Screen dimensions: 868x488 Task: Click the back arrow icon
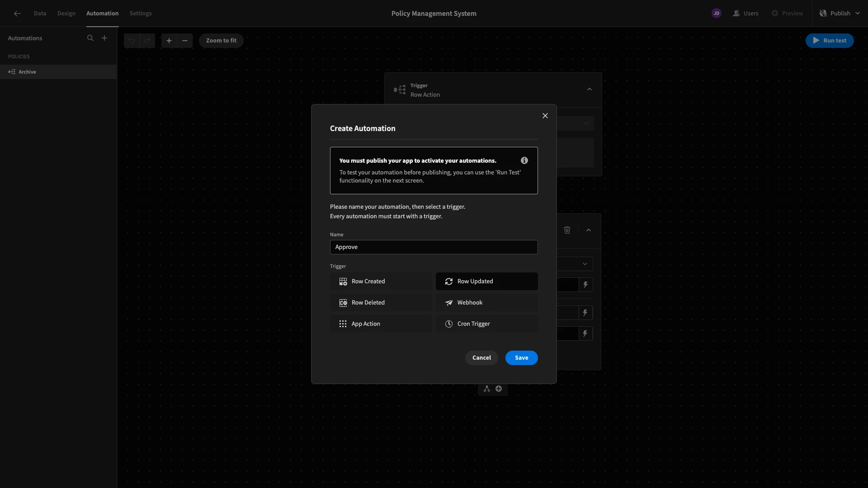pyautogui.click(x=17, y=14)
